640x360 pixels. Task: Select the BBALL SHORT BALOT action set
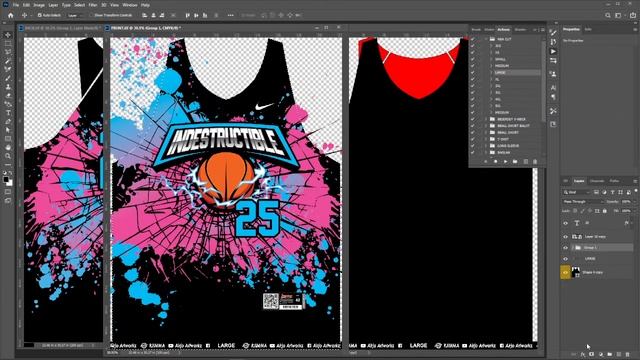click(513, 125)
